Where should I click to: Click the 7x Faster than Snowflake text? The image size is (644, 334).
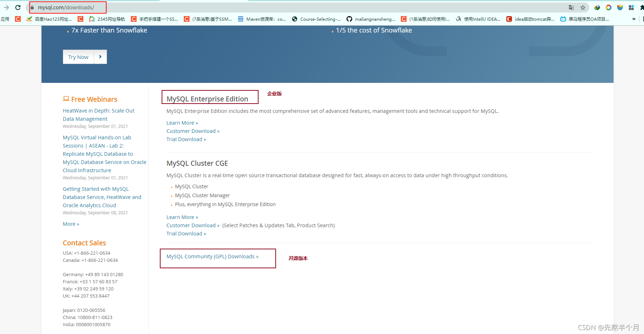[109, 30]
